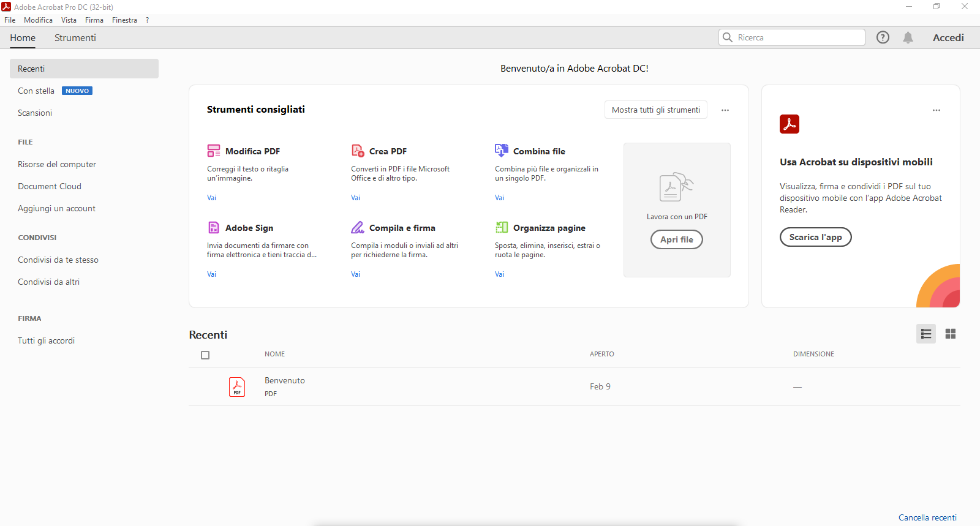Open Scansioni in the sidebar
The width and height of the screenshot is (980, 526).
pos(35,113)
